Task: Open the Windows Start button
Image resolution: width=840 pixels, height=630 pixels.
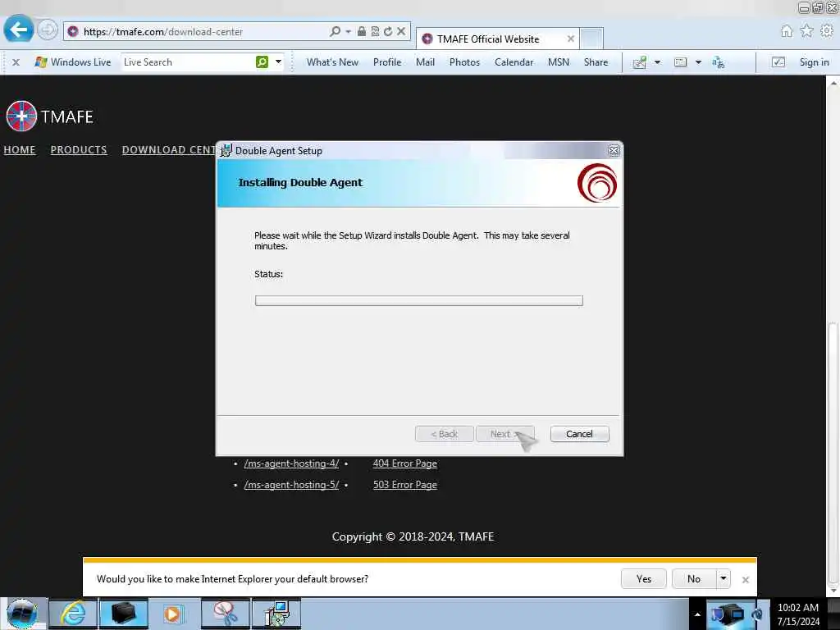Action: [x=22, y=614]
